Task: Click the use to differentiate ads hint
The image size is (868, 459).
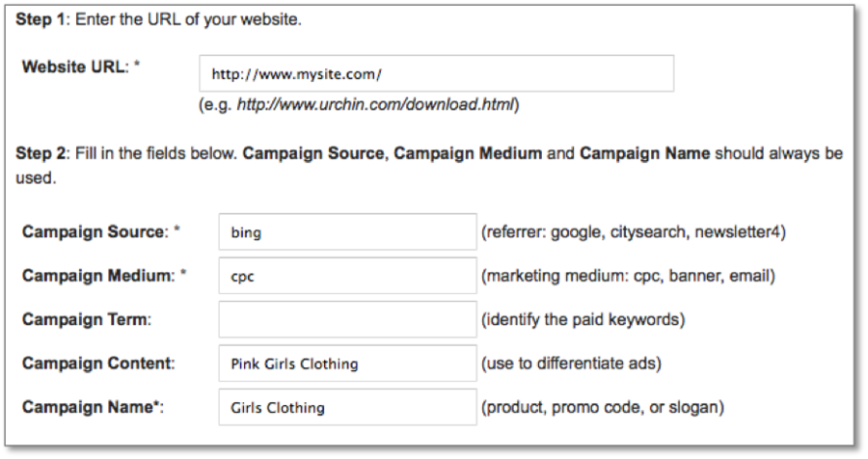Action: pyautogui.click(x=571, y=364)
